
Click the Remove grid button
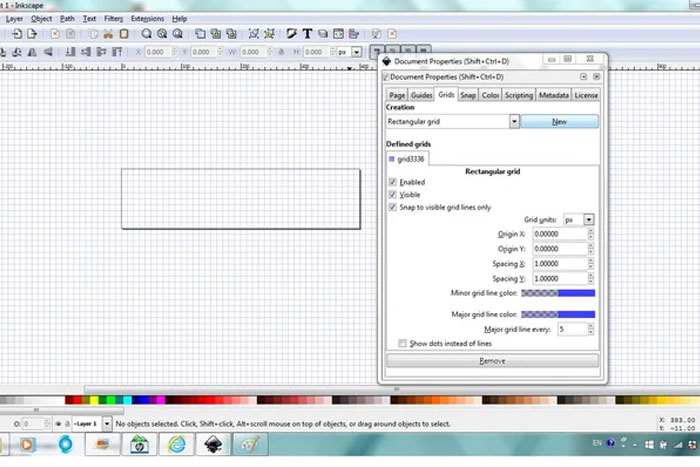click(492, 360)
